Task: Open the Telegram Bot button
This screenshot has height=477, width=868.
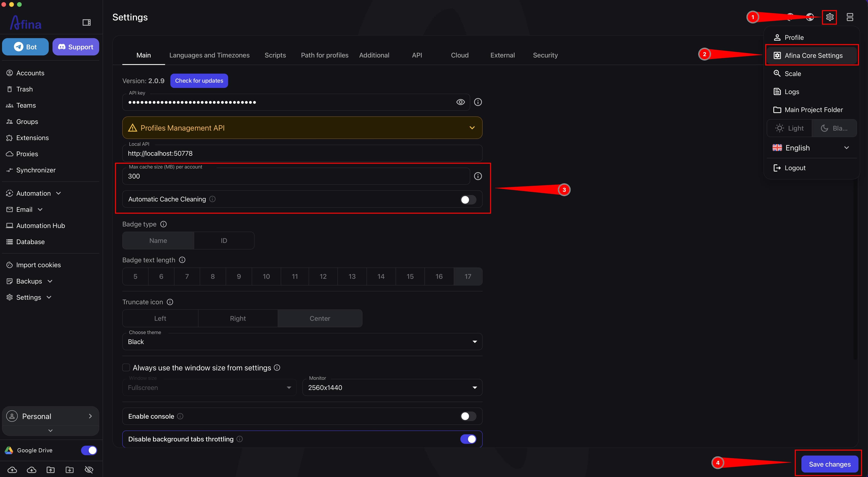Action: click(x=25, y=47)
